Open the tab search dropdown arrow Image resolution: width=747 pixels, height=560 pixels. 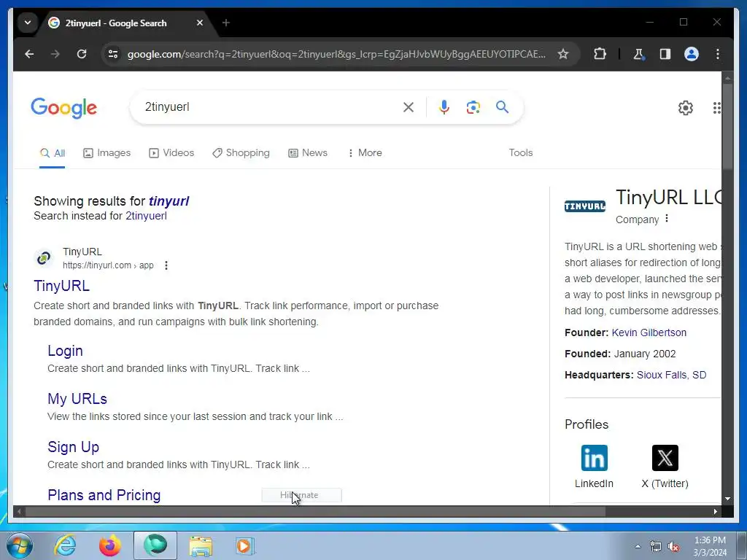[28, 23]
